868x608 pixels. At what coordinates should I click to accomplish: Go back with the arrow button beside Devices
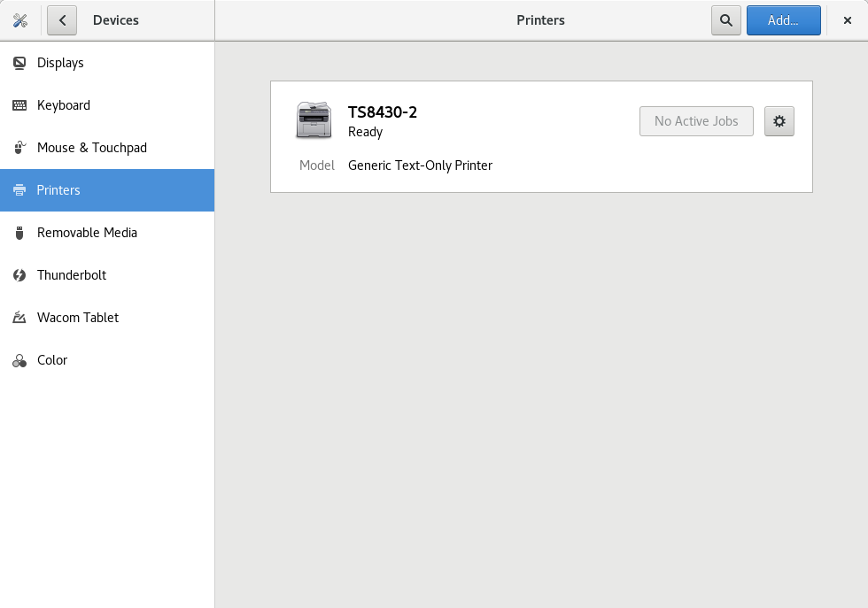(x=62, y=20)
